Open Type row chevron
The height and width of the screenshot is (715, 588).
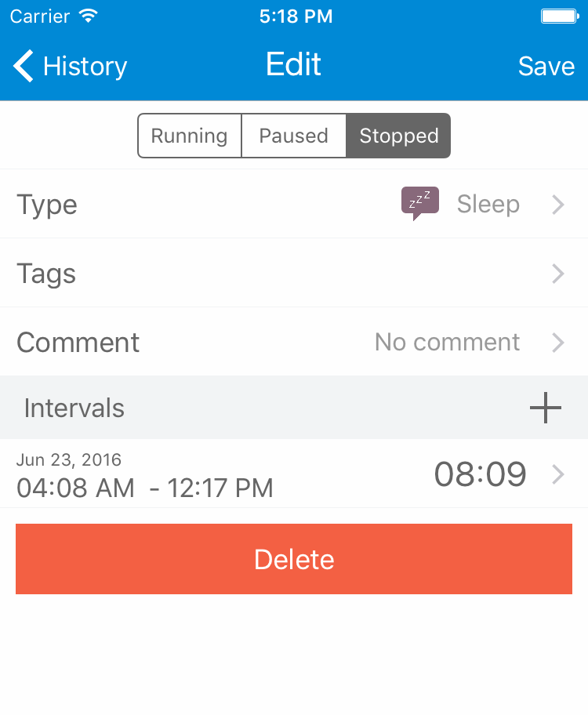tap(557, 205)
